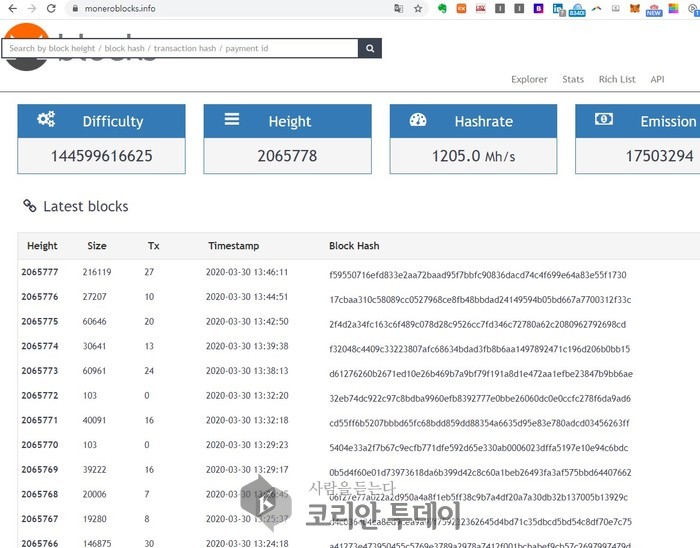The height and width of the screenshot is (548, 700).
Task: Click the Emission money icon
Action: 604,119
